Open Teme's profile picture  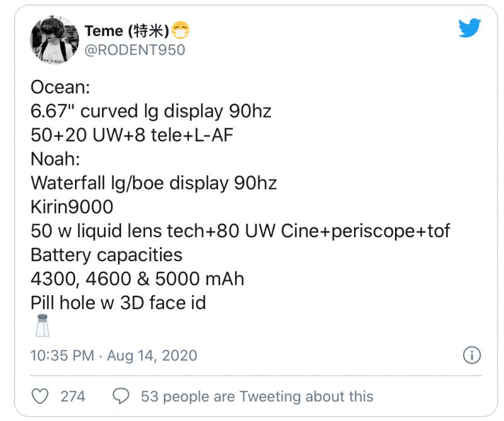[x=54, y=39]
